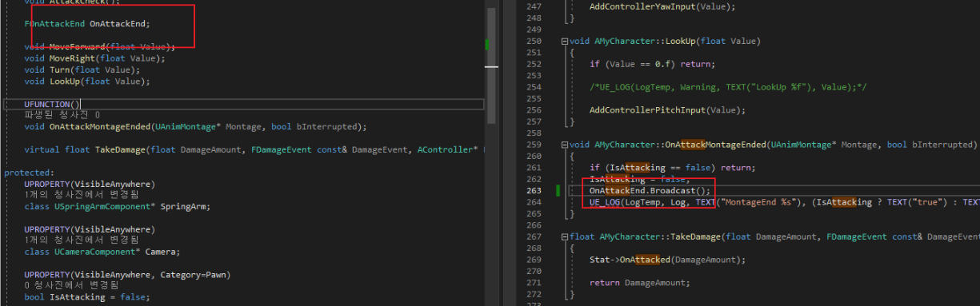Click line number 267 in gutter
The height and width of the screenshot is (306, 980).
[534, 236]
